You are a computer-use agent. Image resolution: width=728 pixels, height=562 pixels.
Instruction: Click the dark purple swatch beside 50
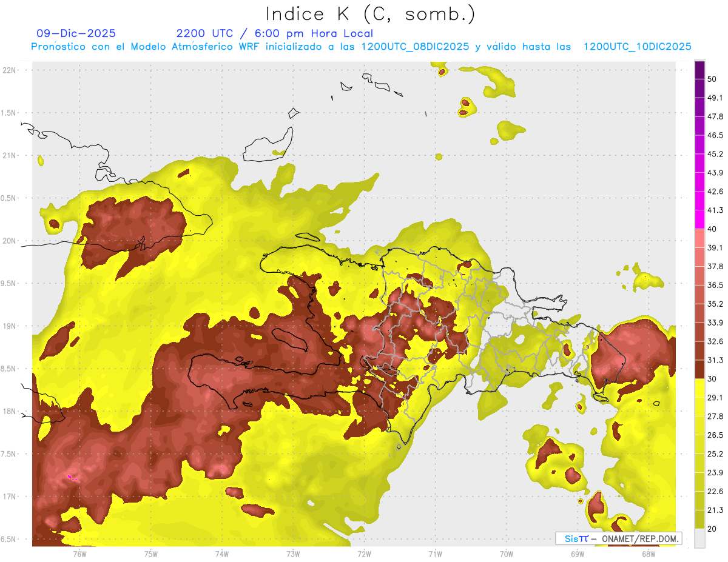coord(699,70)
